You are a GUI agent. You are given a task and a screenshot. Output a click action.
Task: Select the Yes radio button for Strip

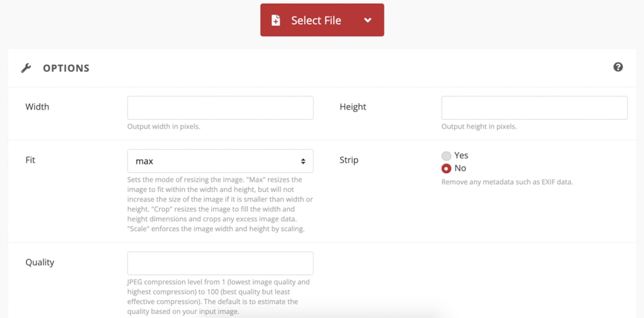tap(446, 156)
